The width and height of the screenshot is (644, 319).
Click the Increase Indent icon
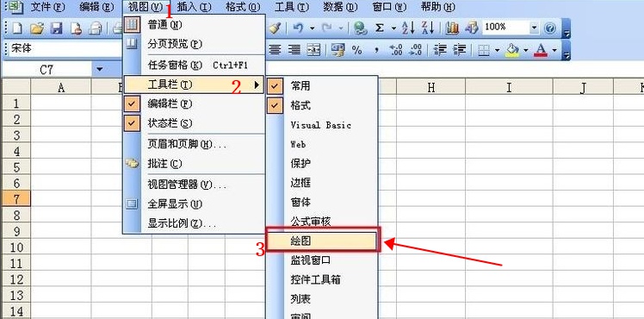(460, 50)
